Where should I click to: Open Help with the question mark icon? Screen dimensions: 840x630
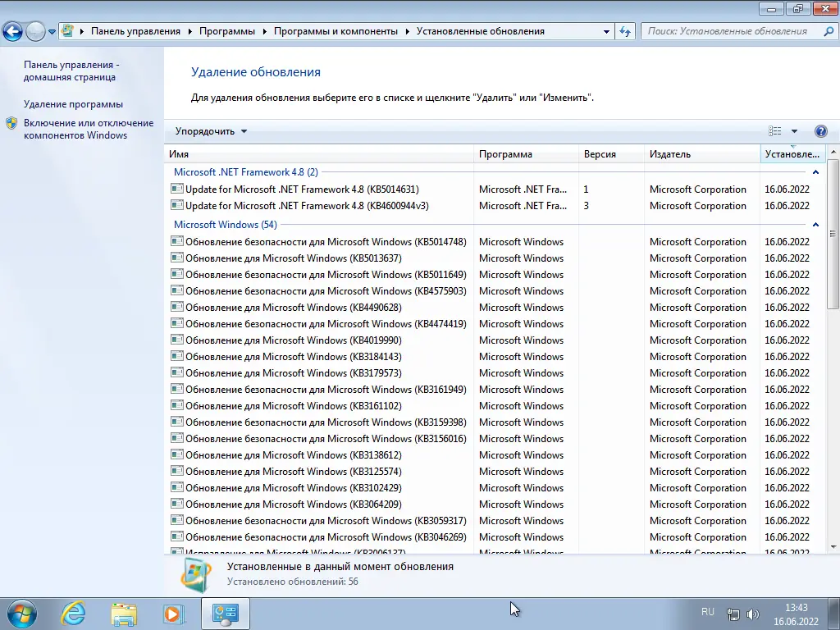click(x=820, y=131)
